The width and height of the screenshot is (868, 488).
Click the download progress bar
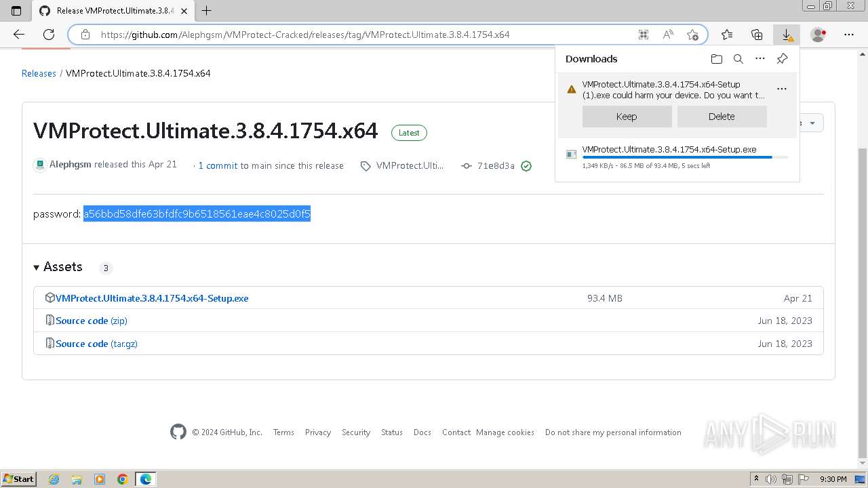tap(685, 157)
